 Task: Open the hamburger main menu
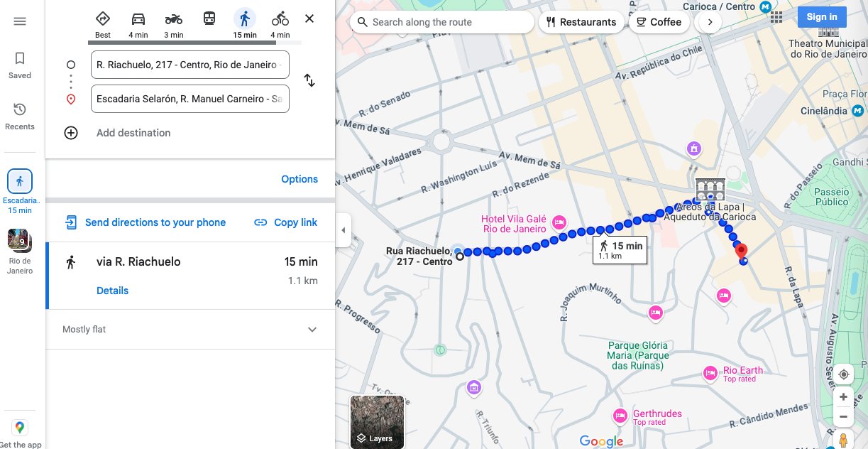20,21
